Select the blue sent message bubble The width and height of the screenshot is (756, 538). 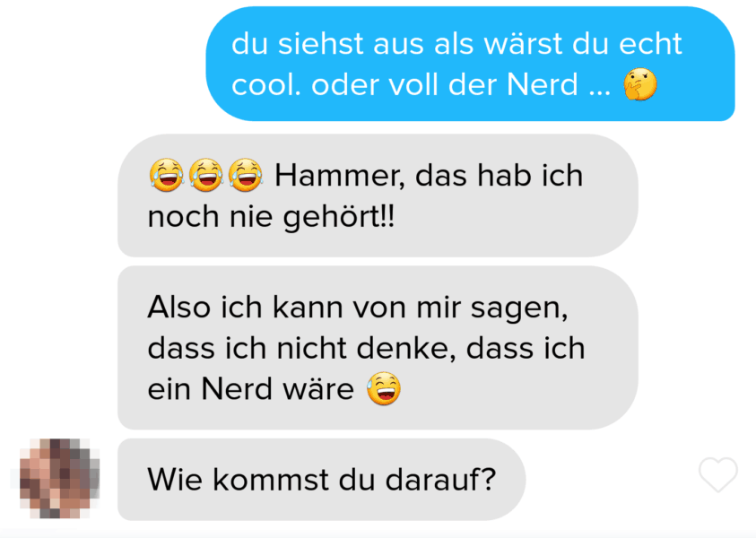[470, 64]
